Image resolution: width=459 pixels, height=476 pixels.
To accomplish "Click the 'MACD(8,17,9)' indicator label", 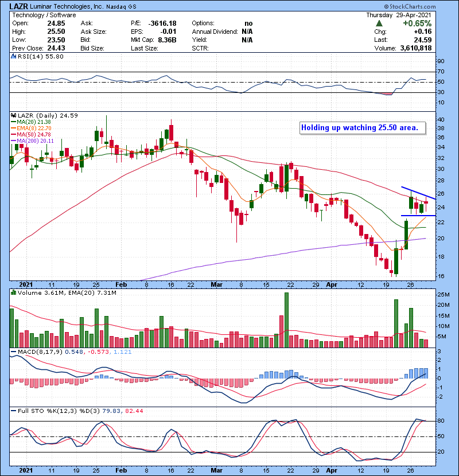I will (40, 352).
